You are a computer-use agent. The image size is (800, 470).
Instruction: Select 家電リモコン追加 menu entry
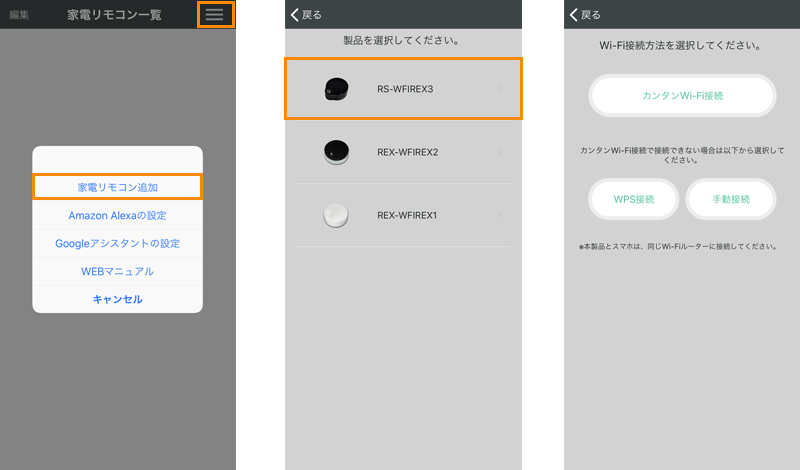[x=117, y=187]
